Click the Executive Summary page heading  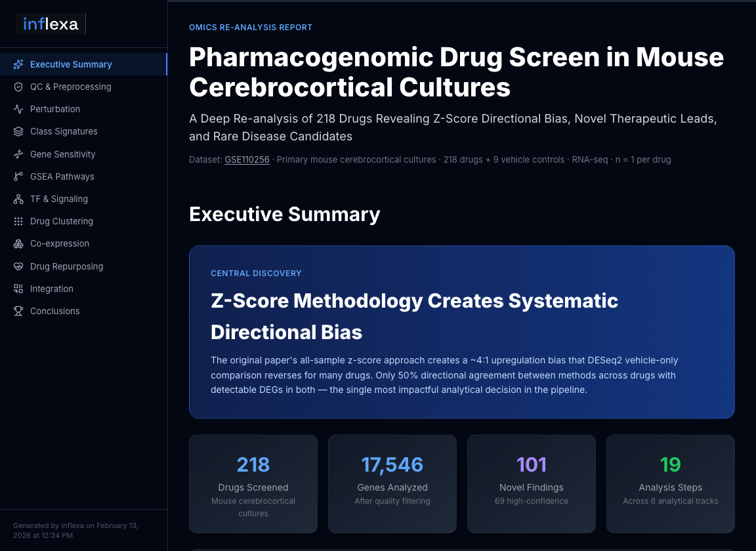coord(284,214)
